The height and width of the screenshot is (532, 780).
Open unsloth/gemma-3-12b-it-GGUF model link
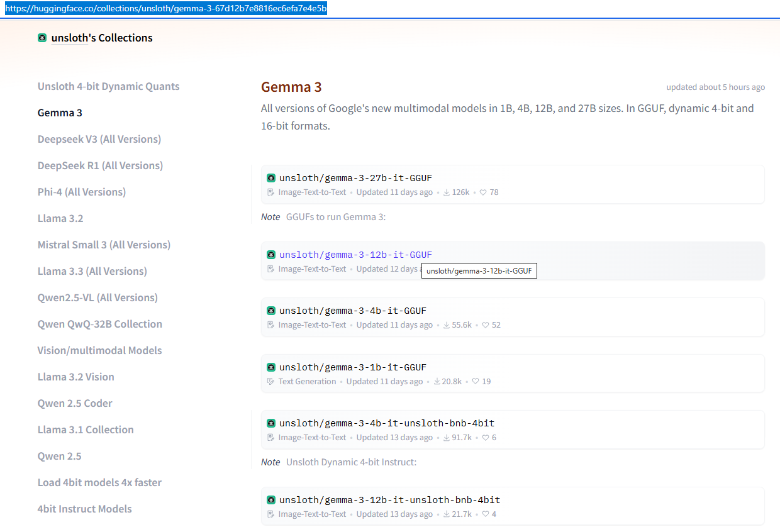pyautogui.click(x=356, y=255)
